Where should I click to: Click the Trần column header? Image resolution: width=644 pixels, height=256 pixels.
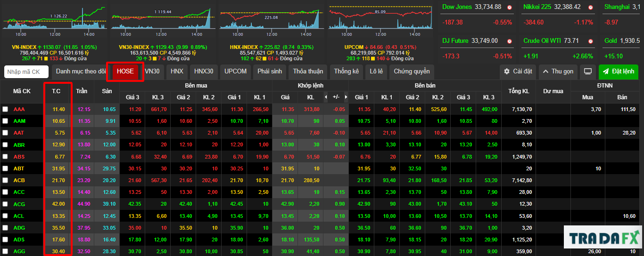coord(83,91)
